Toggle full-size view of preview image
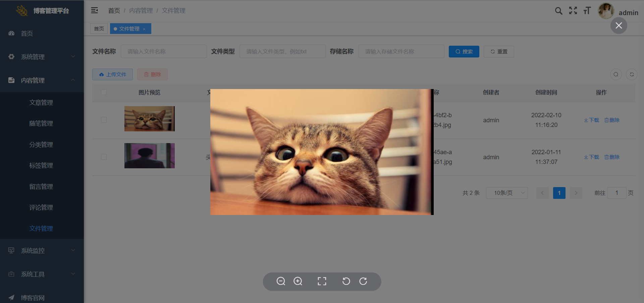Screen dimensions: 644x303 [322, 281]
